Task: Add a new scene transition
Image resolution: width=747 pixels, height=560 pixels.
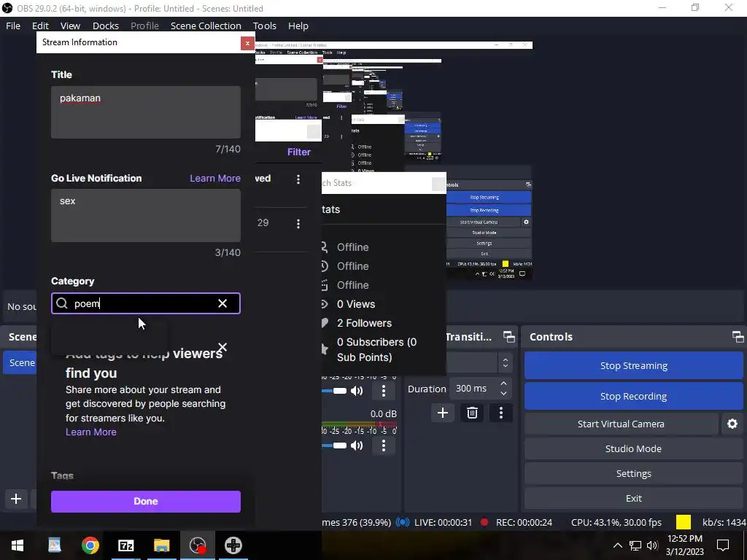Action: pyautogui.click(x=443, y=413)
